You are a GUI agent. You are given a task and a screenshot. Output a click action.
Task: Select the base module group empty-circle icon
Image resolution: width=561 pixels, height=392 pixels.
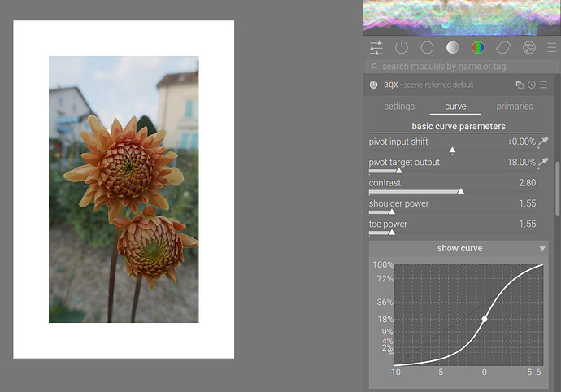coord(427,48)
